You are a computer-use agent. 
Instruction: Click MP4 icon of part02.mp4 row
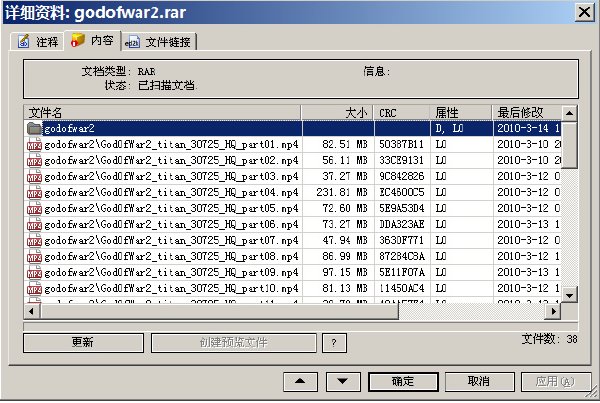click(34, 161)
